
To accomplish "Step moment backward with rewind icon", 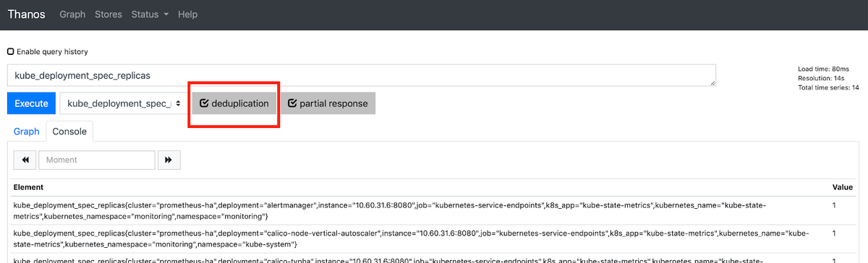I will 25,160.
